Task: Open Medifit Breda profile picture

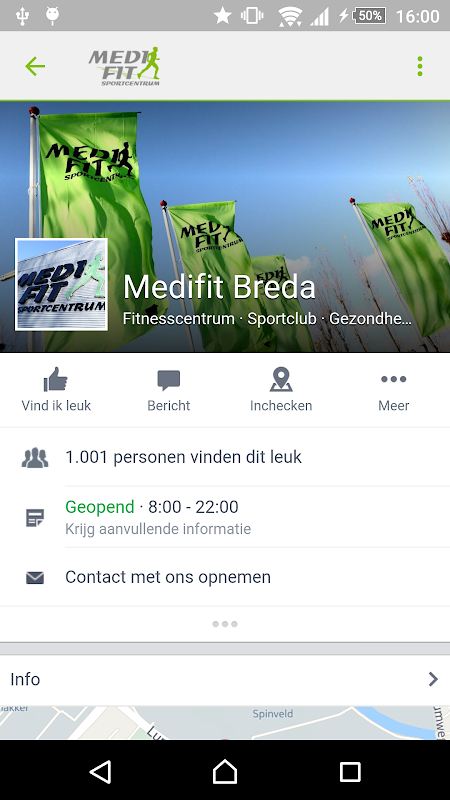Action: click(61, 284)
